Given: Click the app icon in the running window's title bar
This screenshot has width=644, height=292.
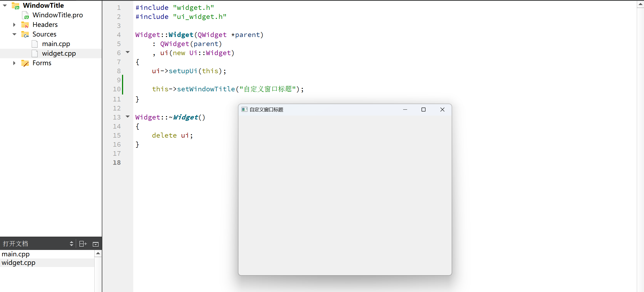Looking at the screenshot, I should 244,109.
